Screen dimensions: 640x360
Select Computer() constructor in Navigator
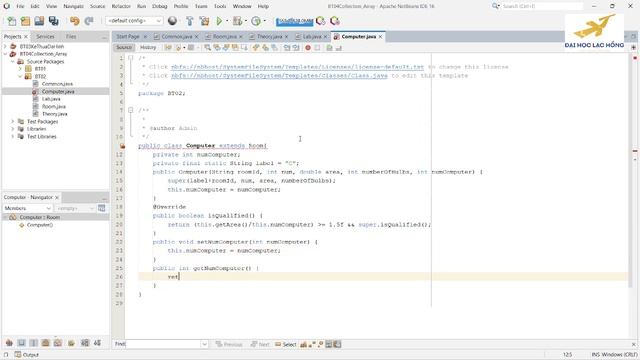pos(40,225)
